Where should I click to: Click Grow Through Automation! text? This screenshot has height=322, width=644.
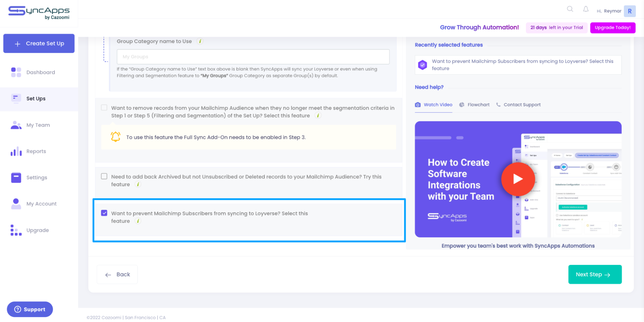coord(479,27)
